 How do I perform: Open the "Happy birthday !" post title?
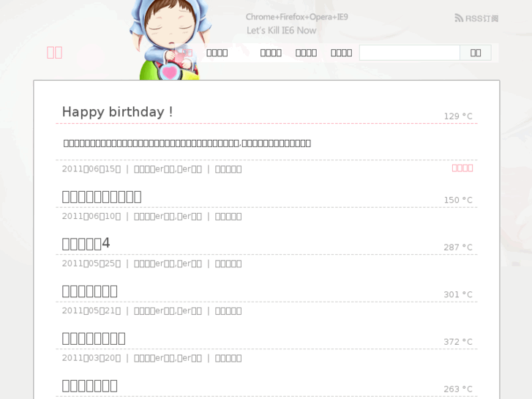[x=117, y=112]
